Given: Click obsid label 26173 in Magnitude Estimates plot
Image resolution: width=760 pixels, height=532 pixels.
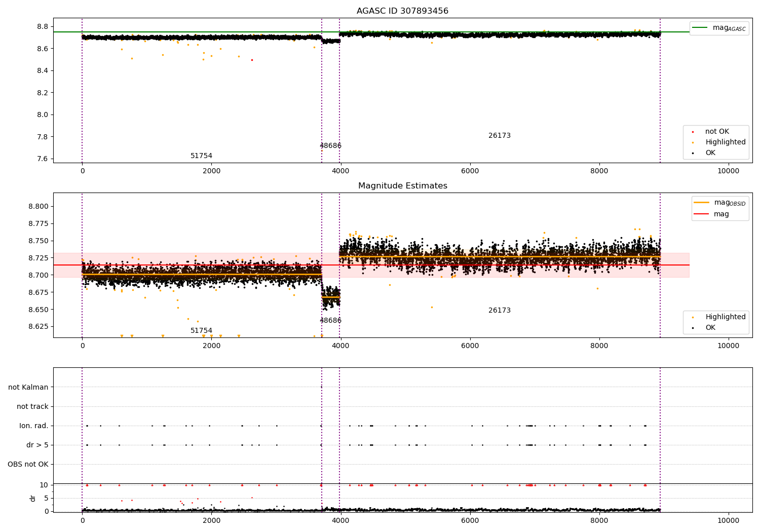Looking at the screenshot, I should coord(500,311).
